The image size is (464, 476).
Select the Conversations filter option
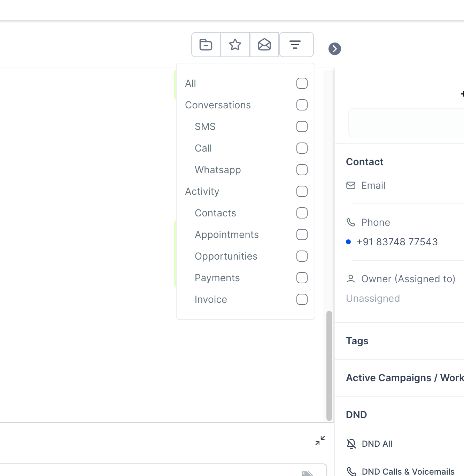click(x=218, y=105)
